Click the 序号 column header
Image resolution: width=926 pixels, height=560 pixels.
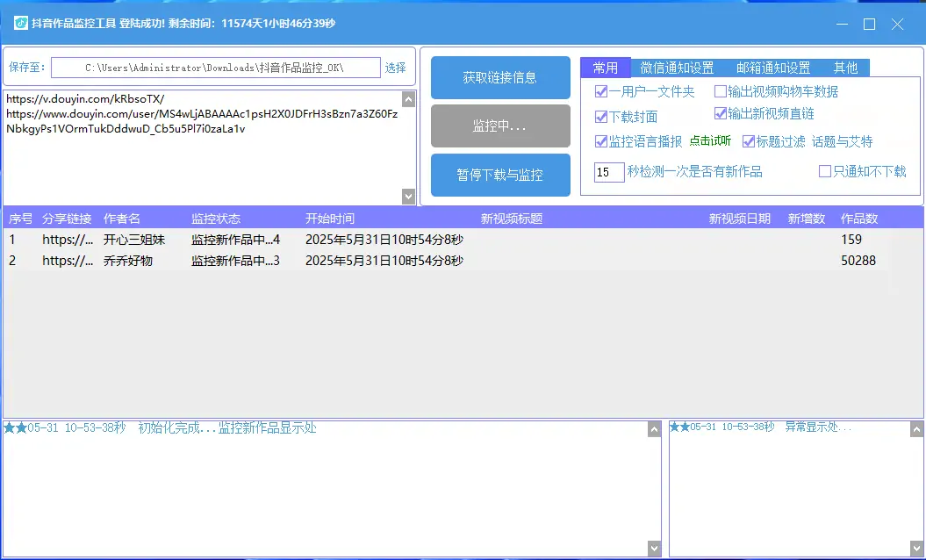[x=21, y=219]
